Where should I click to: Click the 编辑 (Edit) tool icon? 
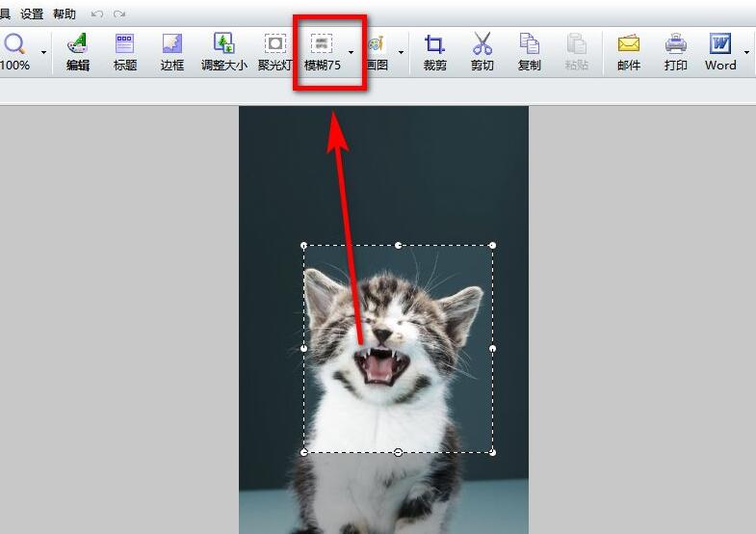pos(77,51)
